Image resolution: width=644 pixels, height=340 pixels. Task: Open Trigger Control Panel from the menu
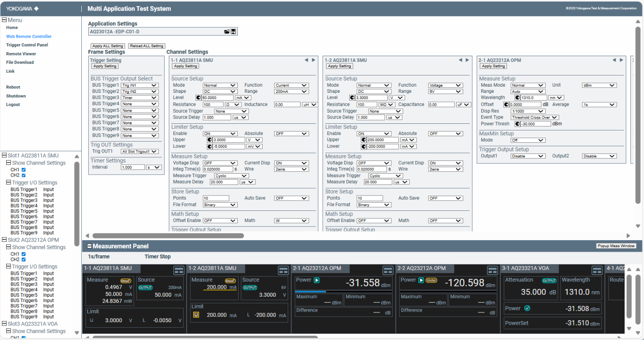[27, 45]
